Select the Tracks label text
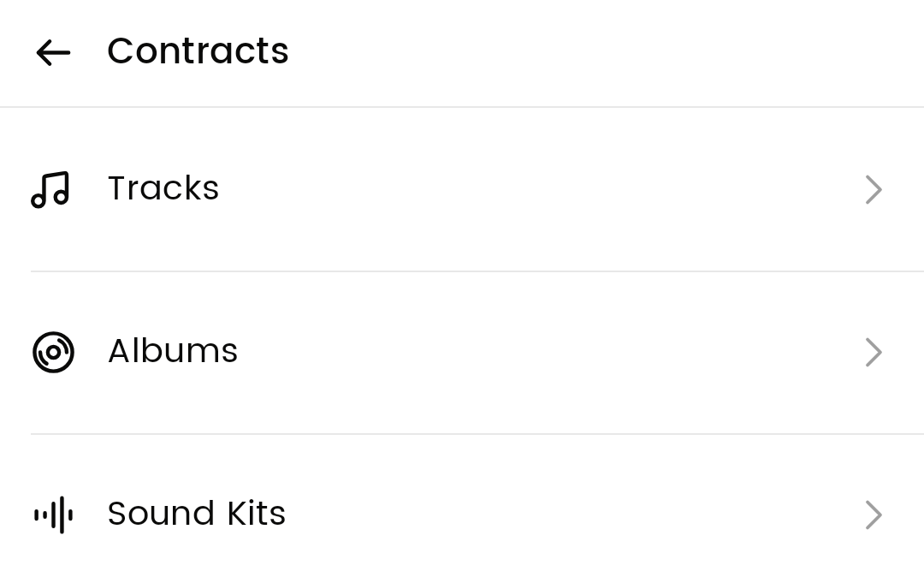 (x=163, y=188)
